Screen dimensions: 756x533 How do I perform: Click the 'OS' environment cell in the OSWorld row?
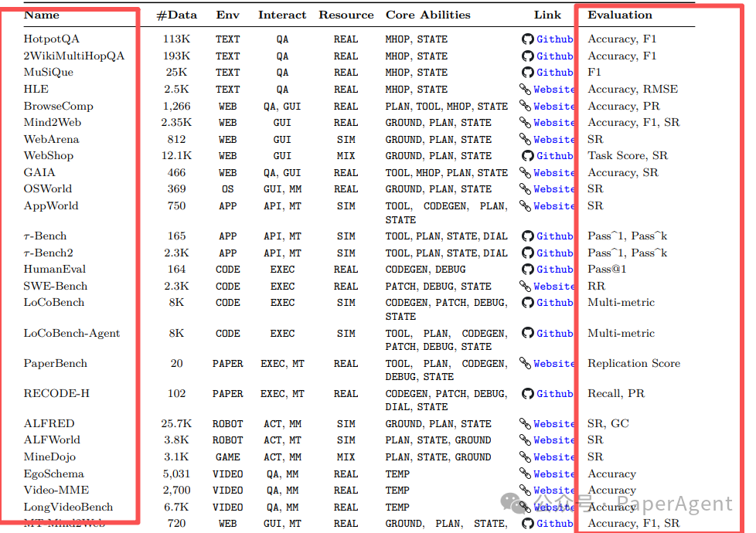[227, 189]
